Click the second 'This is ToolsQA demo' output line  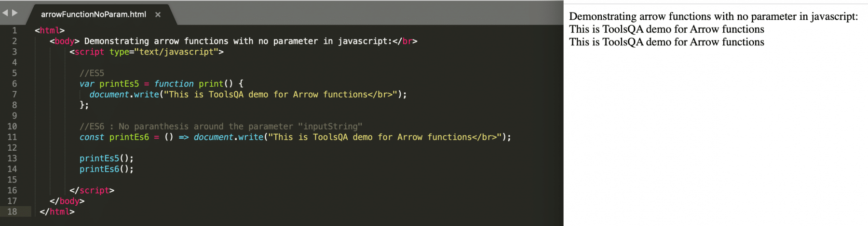[x=666, y=42]
